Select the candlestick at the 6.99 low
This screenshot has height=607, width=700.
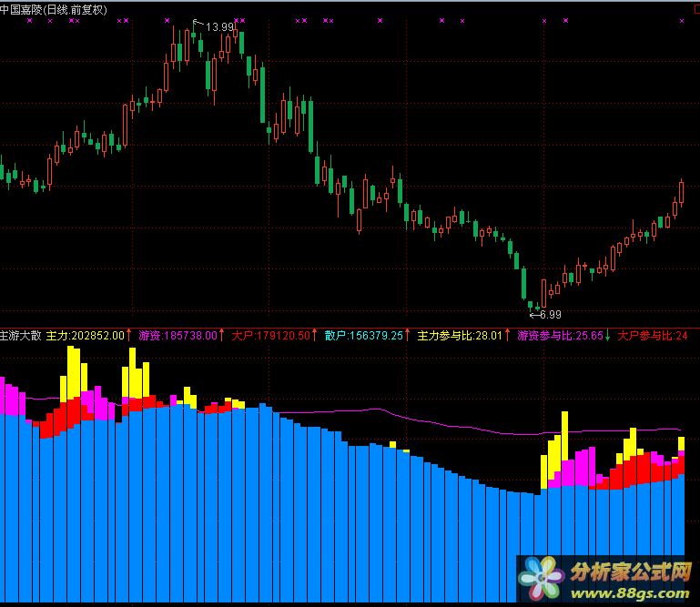(x=531, y=306)
